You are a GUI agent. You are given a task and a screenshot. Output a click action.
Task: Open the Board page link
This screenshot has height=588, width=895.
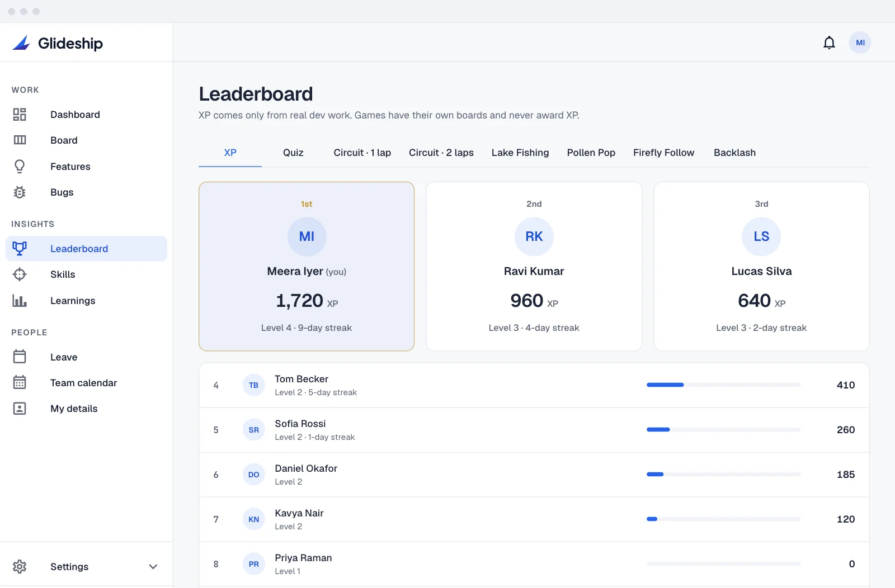click(86, 140)
